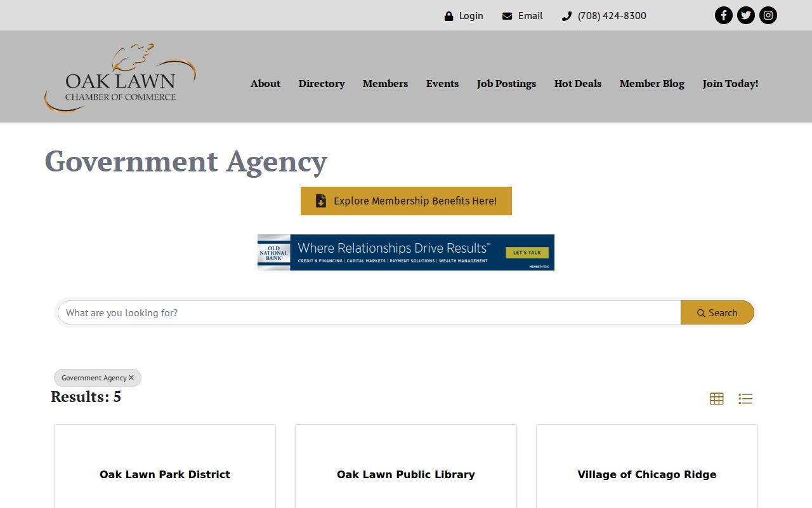This screenshot has height=508, width=812.
Task: Open the Village of Chicago Ridge listing
Action: [x=647, y=474]
